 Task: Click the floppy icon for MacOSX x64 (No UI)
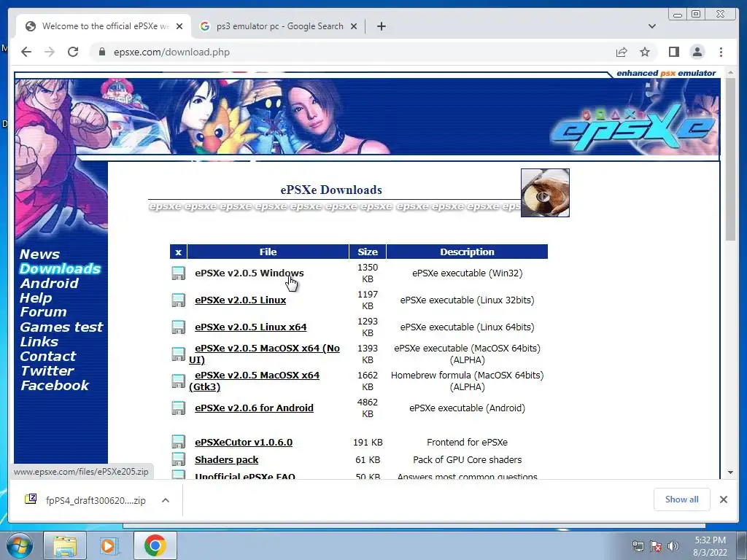click(x=178, y=354)
